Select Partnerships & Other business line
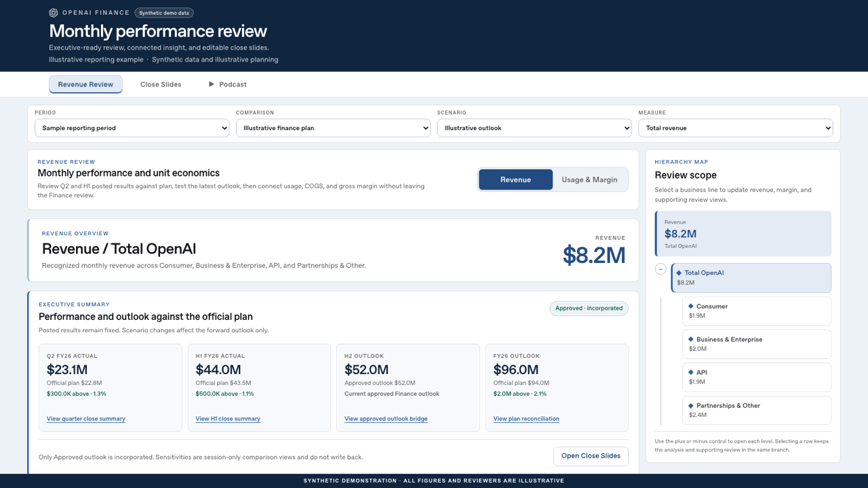 757,410
